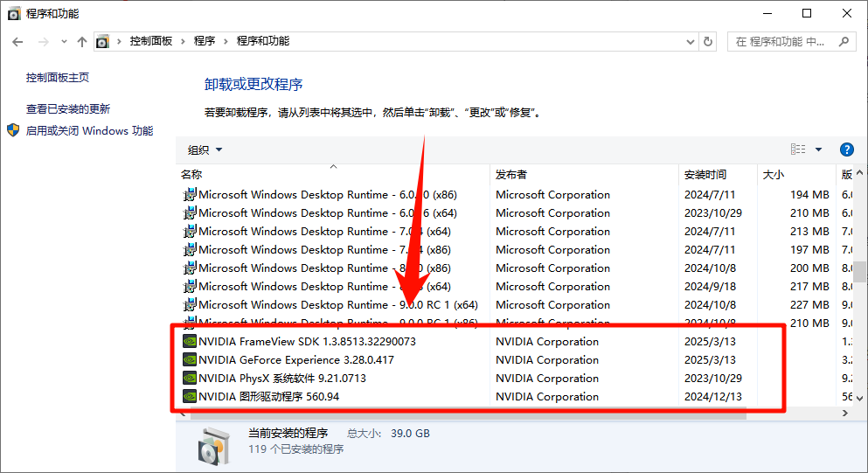Expand the 组织 dropdown menu
Viewport: 868px width, 473px height.
click(x=205, y=150)
